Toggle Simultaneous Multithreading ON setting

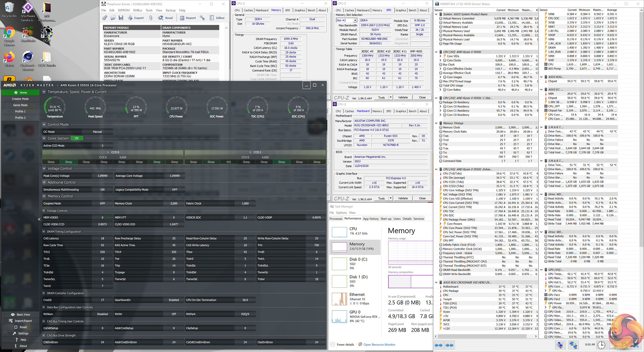[x=102, y=190]
